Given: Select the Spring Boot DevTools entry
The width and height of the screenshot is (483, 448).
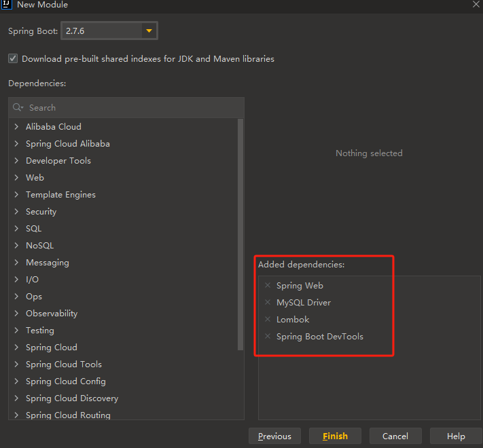Looking at the screenshot, I should point(320,336).
